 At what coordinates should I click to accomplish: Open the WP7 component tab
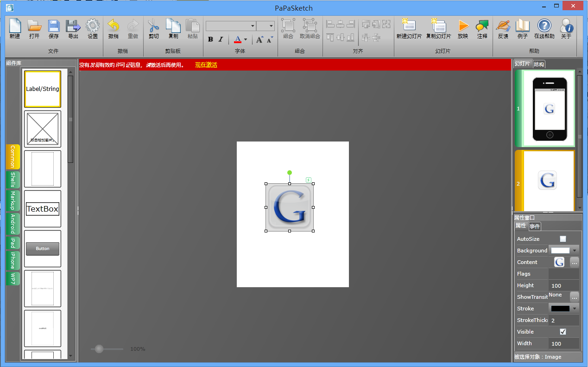pos(13,278)
